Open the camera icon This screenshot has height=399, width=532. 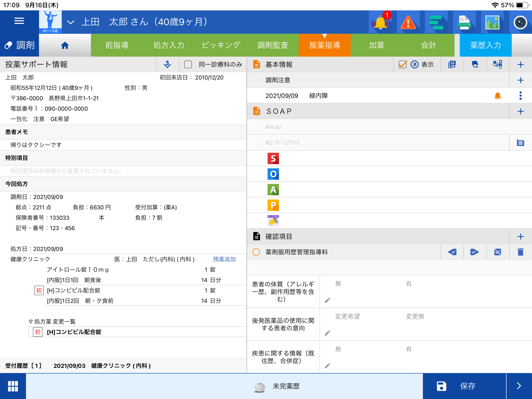tap(520, 22)
